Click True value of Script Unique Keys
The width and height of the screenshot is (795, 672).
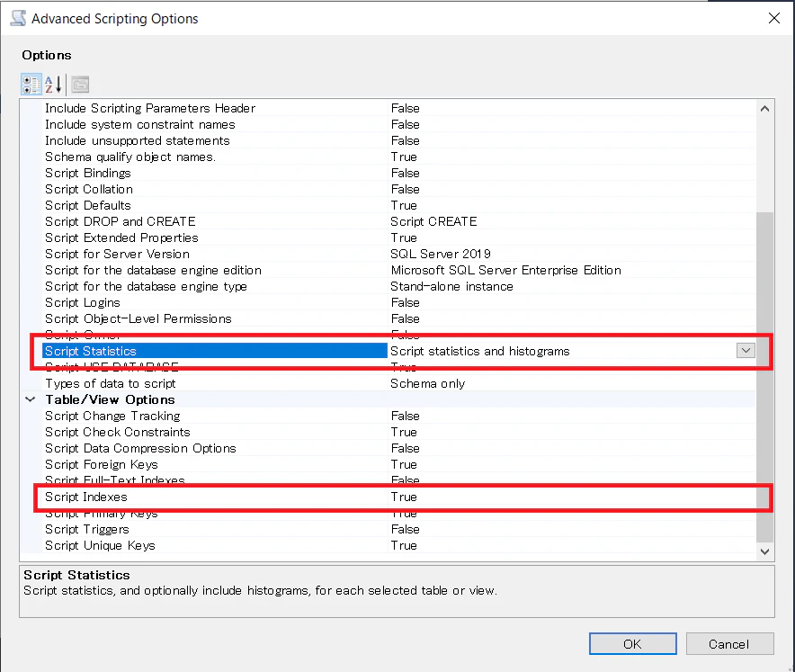tap(404, 546)
